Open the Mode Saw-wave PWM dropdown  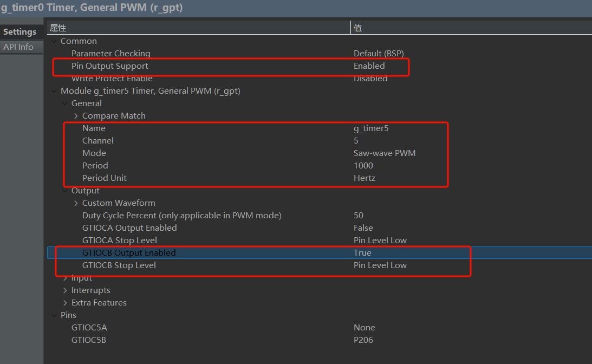pos(385,153)
